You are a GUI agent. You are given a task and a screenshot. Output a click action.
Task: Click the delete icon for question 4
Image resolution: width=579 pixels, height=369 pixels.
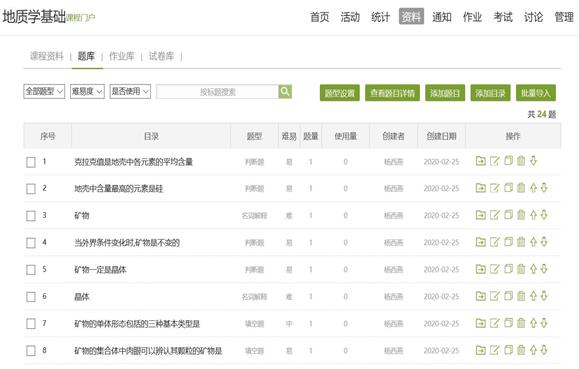pyautogui.click(x=521, y=242)
